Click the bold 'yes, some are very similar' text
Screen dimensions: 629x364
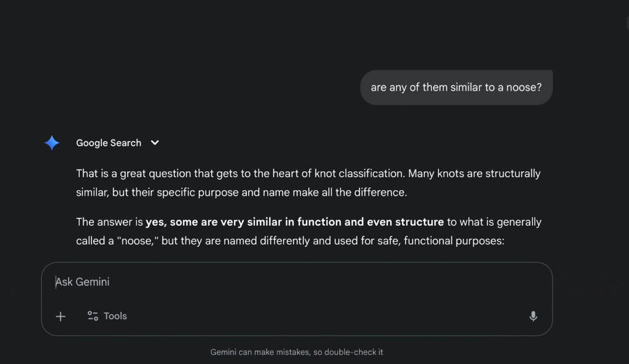(x=294, y=222)
